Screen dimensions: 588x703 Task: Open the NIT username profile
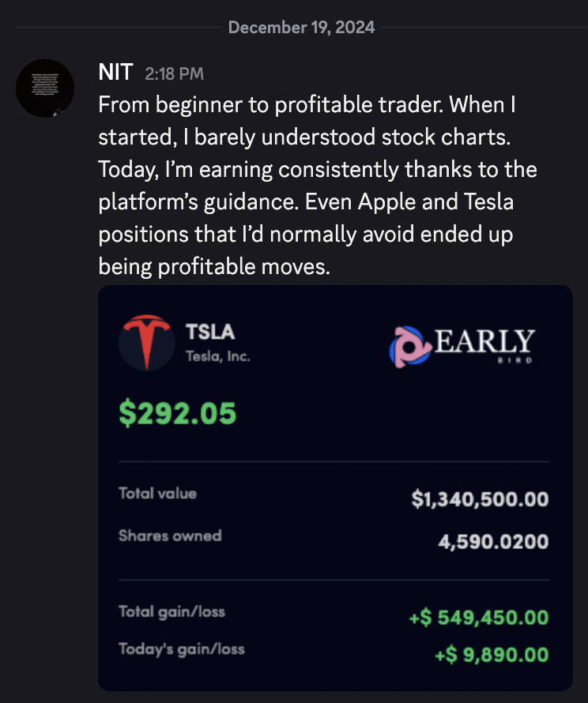(115, 73)
